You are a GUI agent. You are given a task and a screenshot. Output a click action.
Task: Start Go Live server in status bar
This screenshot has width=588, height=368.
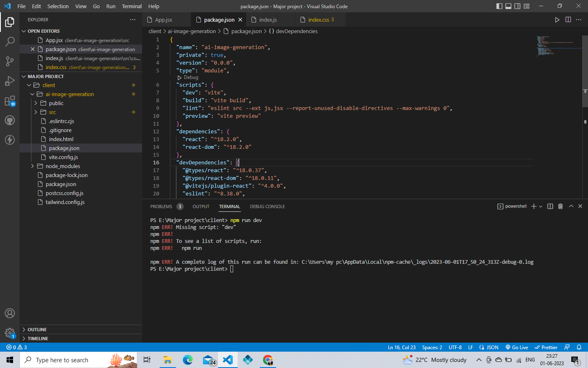coord(517,347)
